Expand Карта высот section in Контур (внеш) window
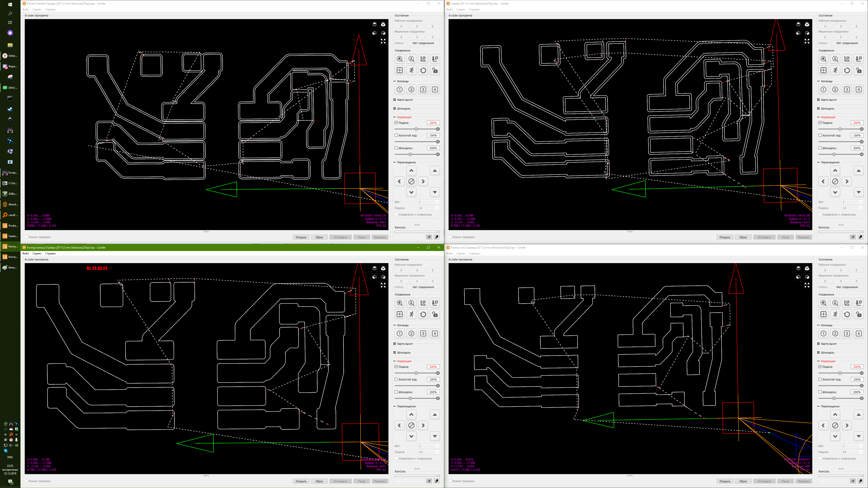Viewport: 868px width, 488px height. pyautogui.click(x=405, y=344)
